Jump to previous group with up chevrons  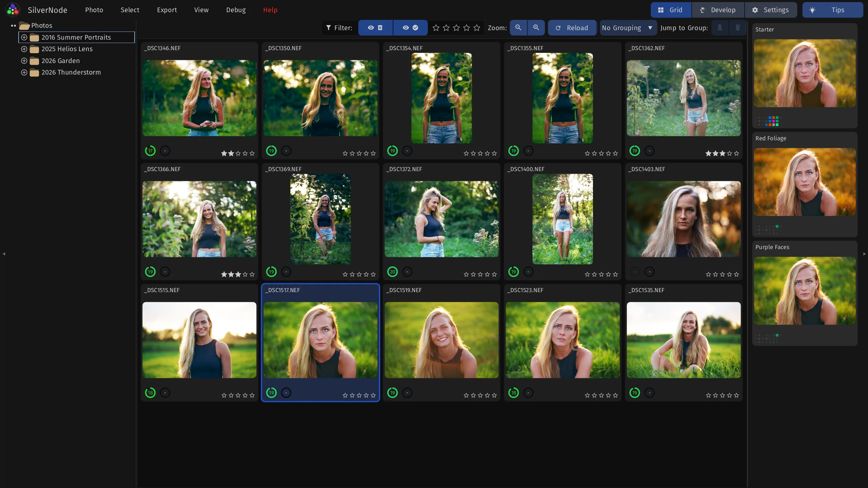coord(720,28)
